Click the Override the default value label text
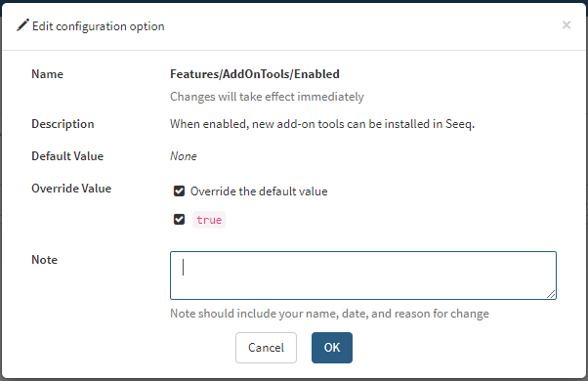588x381 pixels. 259,191
